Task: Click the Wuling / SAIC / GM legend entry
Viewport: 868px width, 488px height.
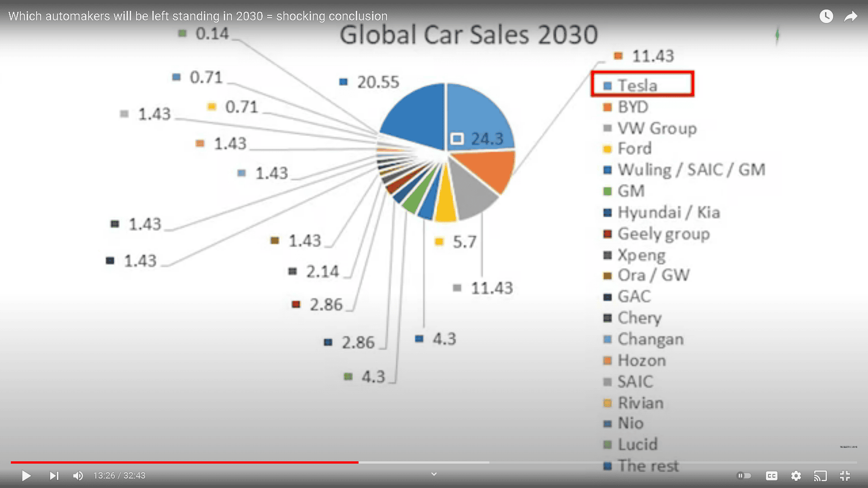Action: click(x=684, y=170)
